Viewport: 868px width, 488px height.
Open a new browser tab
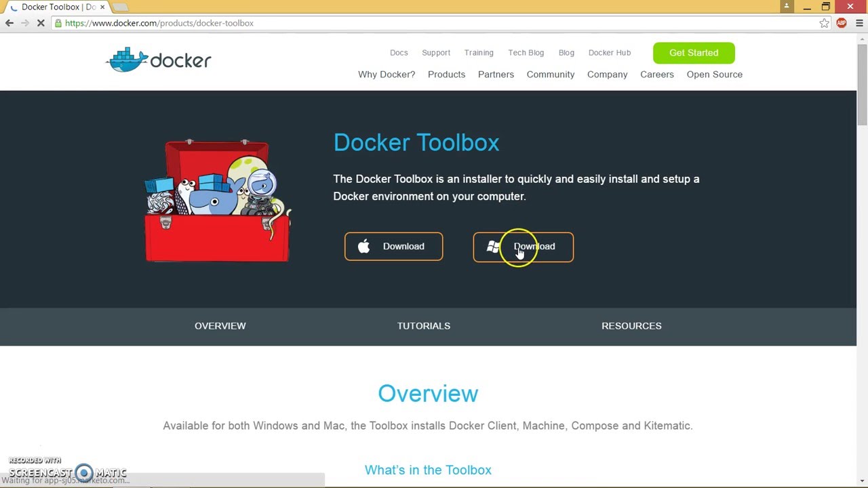click(120, 7)
